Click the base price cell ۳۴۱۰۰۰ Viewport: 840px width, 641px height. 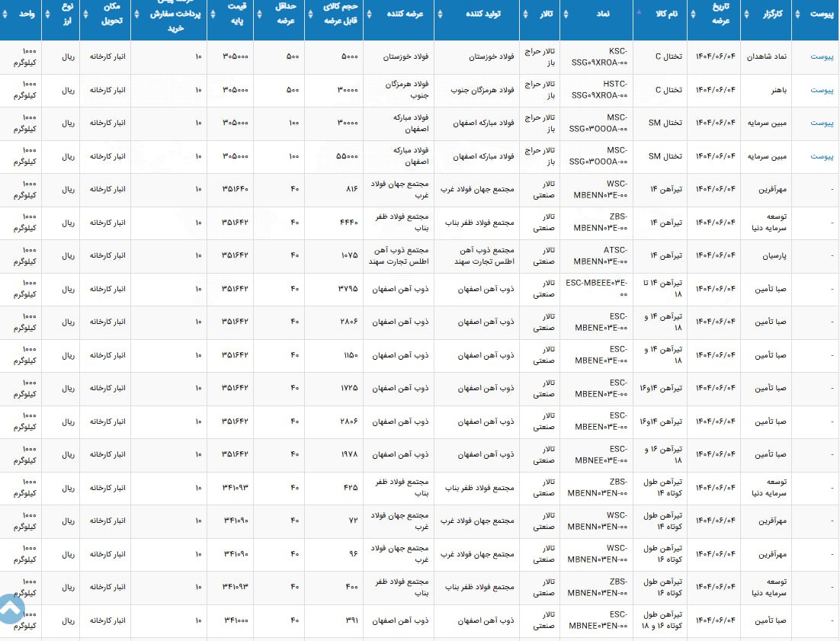(236, 620)
